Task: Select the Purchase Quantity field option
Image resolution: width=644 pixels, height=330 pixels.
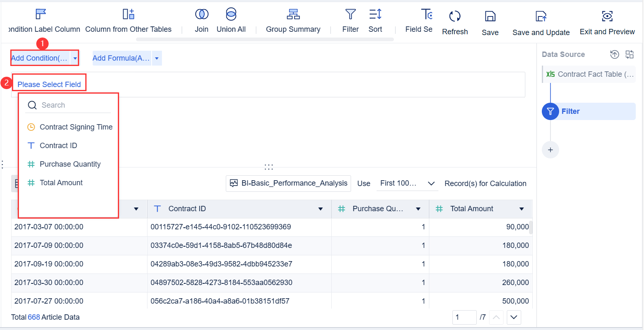Action: 70,164
